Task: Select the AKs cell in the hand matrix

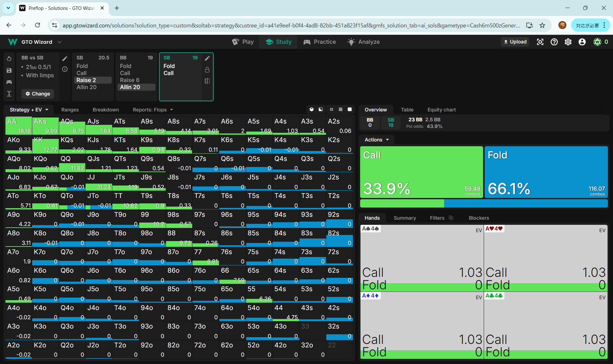Action: 45,126
